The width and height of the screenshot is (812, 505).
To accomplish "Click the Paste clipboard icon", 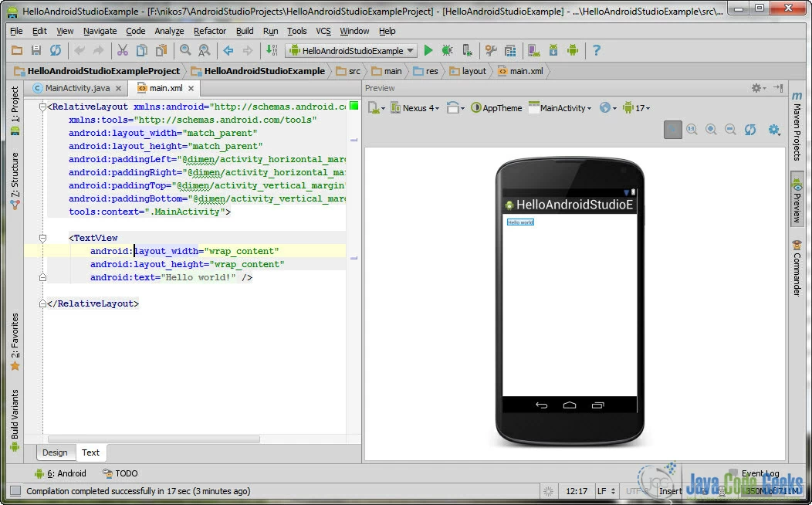I will (161, 50).
